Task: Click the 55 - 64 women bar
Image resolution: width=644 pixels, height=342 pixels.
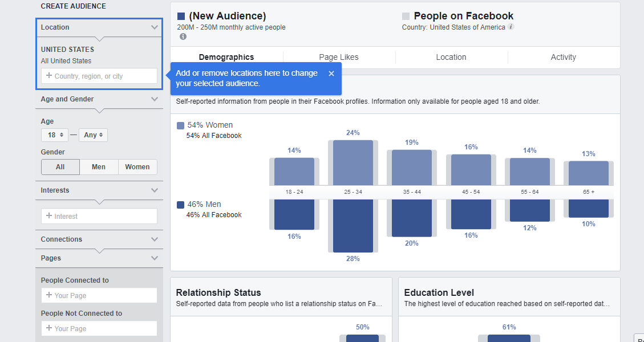Action: pyautogui.click(x=530, y=172)
